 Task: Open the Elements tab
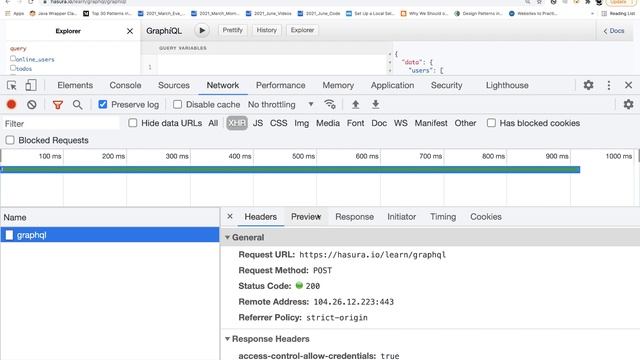75,85
